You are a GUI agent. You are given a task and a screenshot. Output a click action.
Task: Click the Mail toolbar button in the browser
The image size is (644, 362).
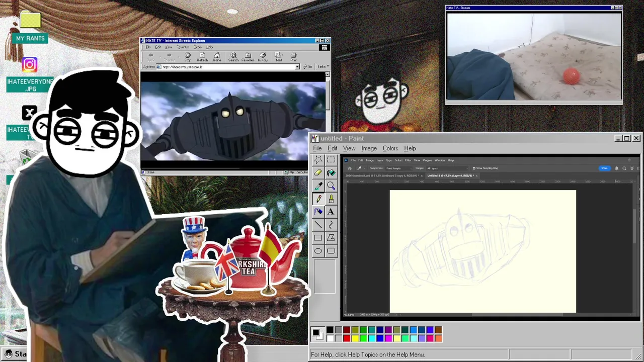(278, 57)
